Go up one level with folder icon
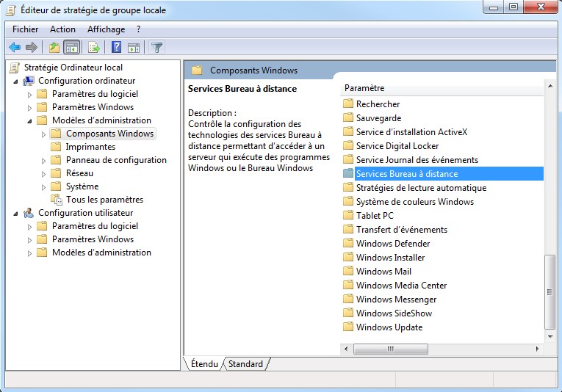The height and width of the screenshot is (392, 562). [x=54, y=48]
